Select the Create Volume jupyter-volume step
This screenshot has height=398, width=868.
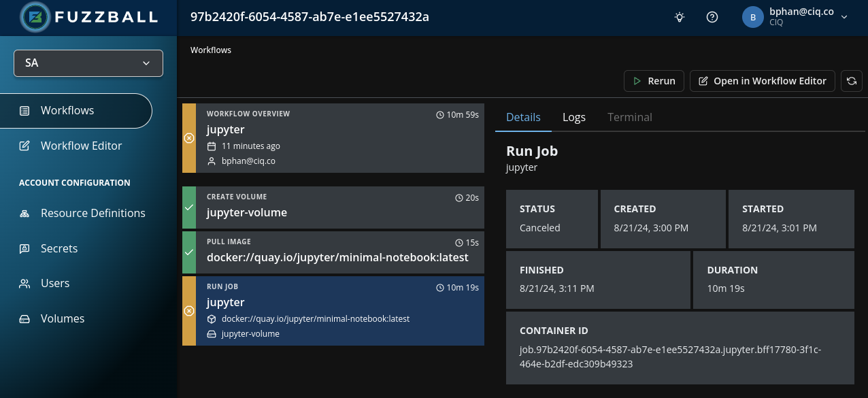(x=333, y=207)
